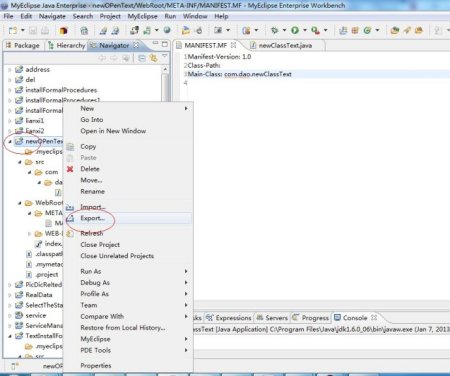
Task: Expand the service project node
Action: pyautogui.click(x=10, y=315)
